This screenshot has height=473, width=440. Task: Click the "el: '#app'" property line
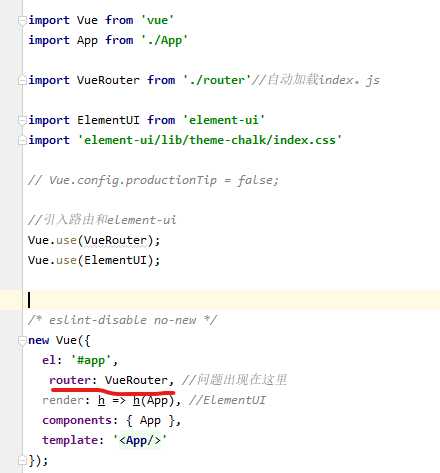(x=80, y=360)
